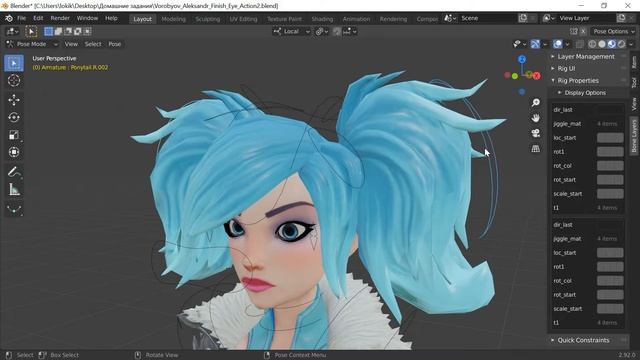Open the Pose Mode dropdown

tap(32, 44)
